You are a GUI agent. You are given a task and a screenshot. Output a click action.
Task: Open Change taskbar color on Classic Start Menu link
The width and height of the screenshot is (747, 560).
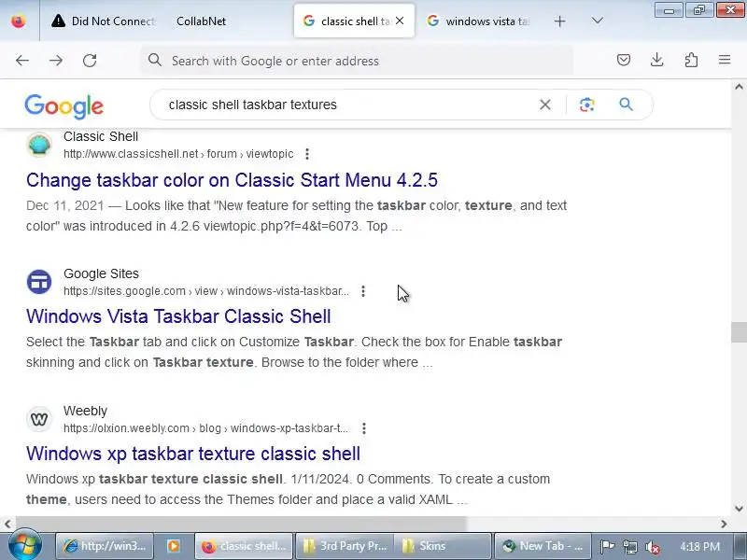coord(232,180)
